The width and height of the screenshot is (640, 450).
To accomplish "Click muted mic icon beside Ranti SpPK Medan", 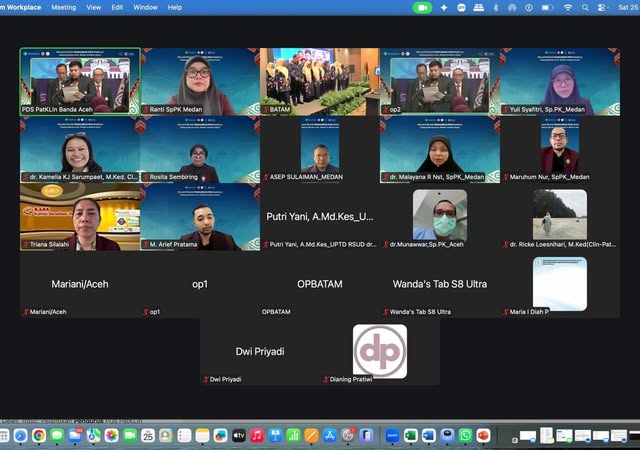I will coord(146,109).
